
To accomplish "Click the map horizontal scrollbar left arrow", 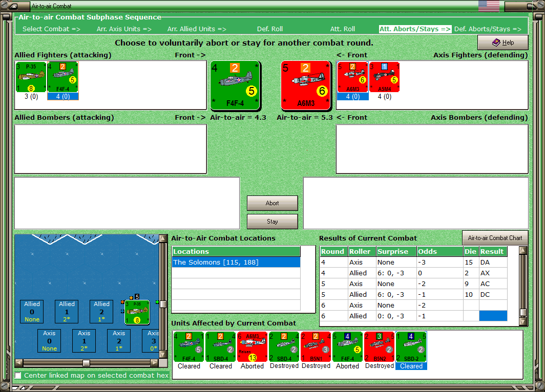I will click(x=19, y=363).
